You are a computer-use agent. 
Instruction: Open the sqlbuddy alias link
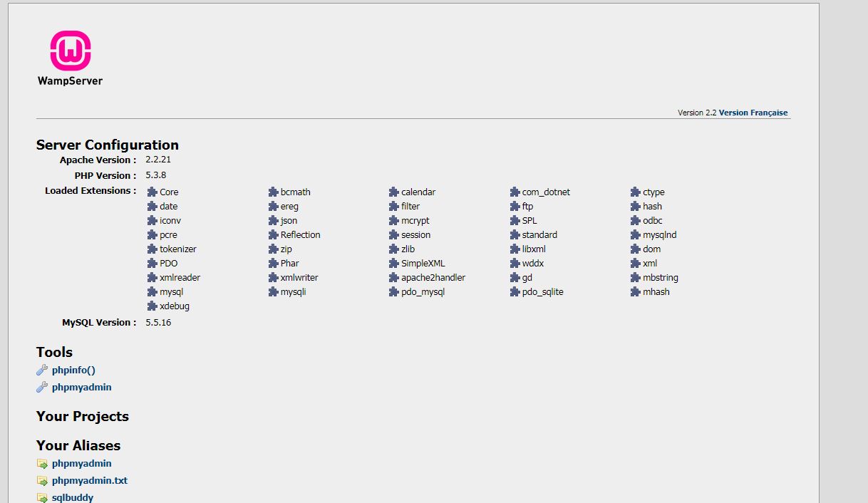coord(73,498)
